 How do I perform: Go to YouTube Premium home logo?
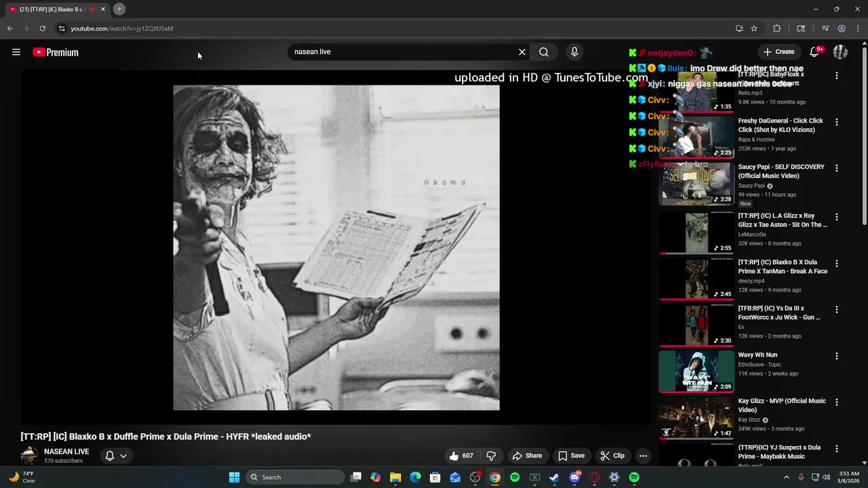click(56, 52)
